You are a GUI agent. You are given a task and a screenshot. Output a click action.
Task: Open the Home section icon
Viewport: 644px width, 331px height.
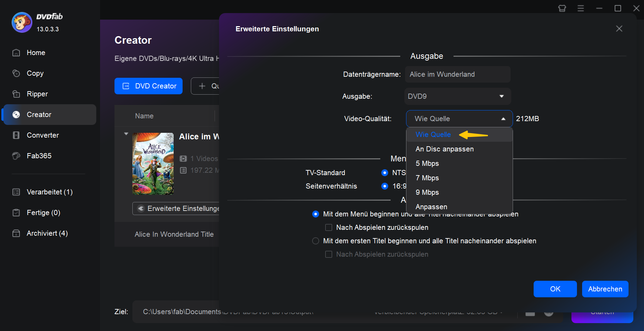[x=16, y=53]
